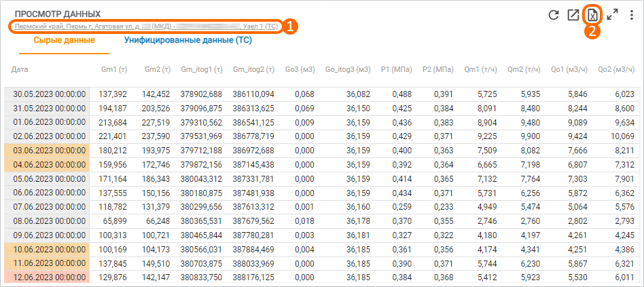
Task: Click Go_itog3 cell value 36,082
Action: click(358, 94)
